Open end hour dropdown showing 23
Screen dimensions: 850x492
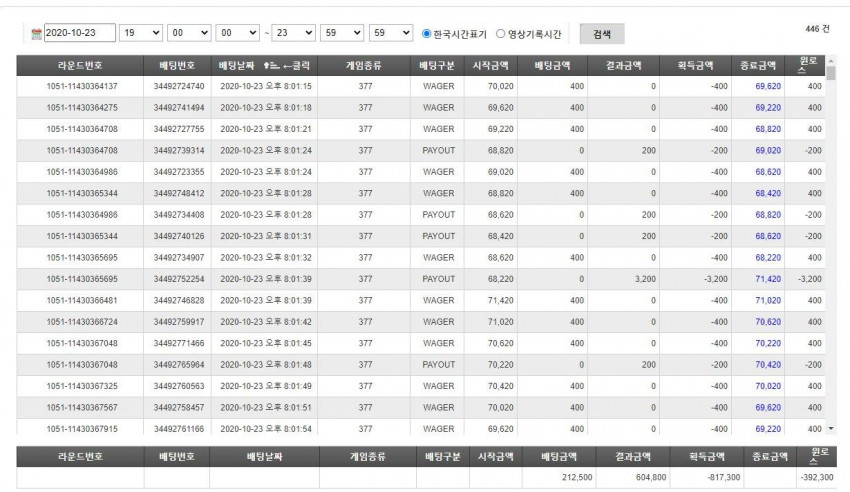point(293,33)
